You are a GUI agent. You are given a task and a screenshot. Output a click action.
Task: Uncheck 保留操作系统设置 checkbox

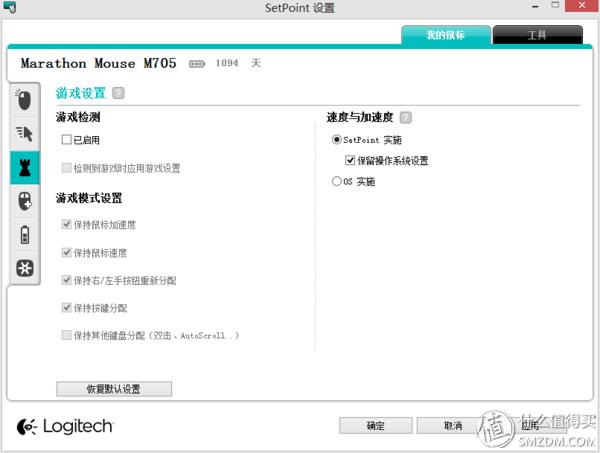pyautogui.click(x=350, y=160)
